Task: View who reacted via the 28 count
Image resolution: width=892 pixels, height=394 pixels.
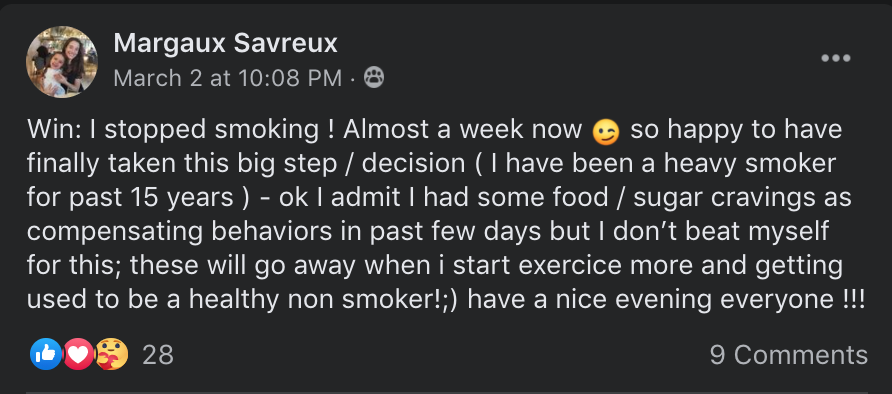Action: click(x=158, y=355)
